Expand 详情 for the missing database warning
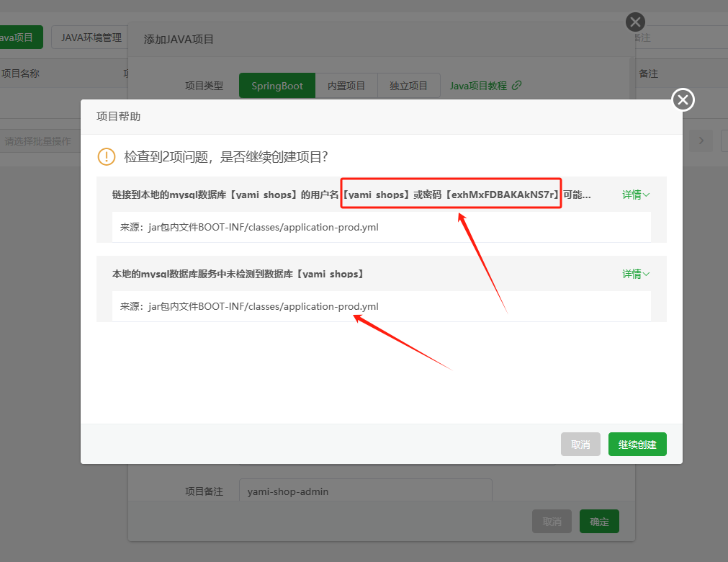Screen dimensions: 728x562 (635, 274)
